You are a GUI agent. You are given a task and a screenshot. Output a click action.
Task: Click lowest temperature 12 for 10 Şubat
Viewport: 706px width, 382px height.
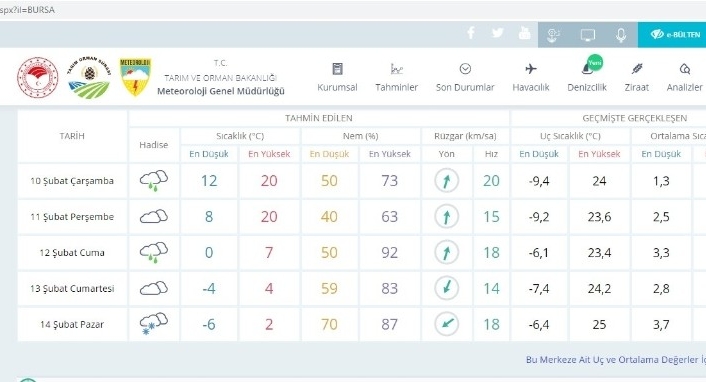[x=209, y=181]
